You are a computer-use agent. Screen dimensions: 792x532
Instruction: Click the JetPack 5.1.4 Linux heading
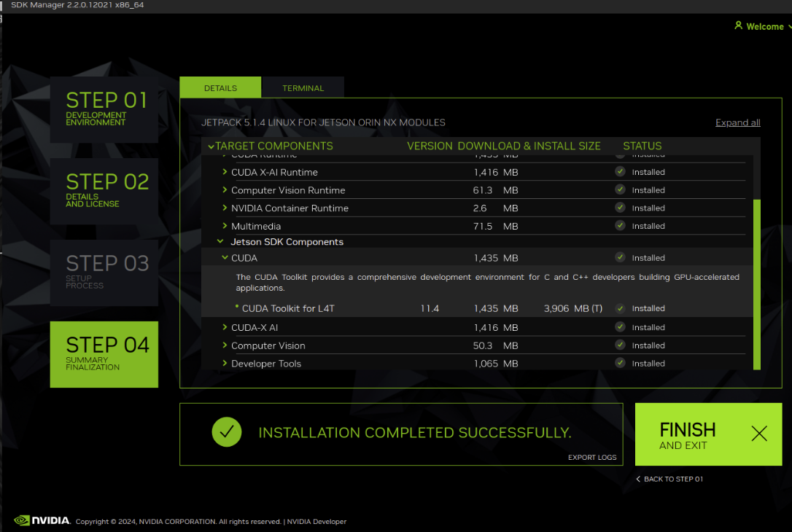click(323, 122)
